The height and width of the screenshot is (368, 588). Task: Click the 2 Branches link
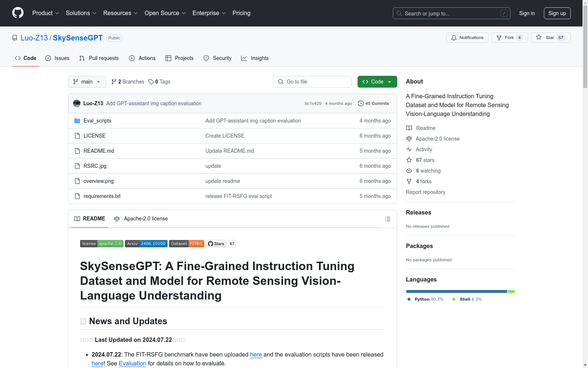click(x=128, y=82)
